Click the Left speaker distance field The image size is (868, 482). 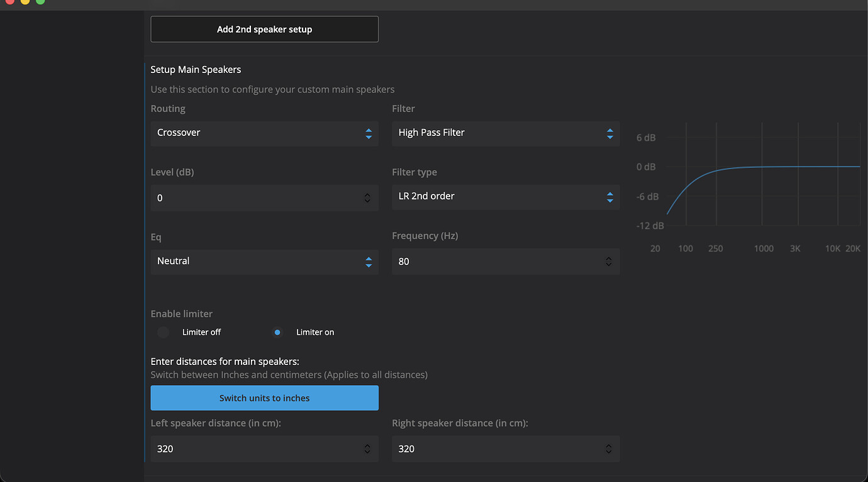pos(252,449)
